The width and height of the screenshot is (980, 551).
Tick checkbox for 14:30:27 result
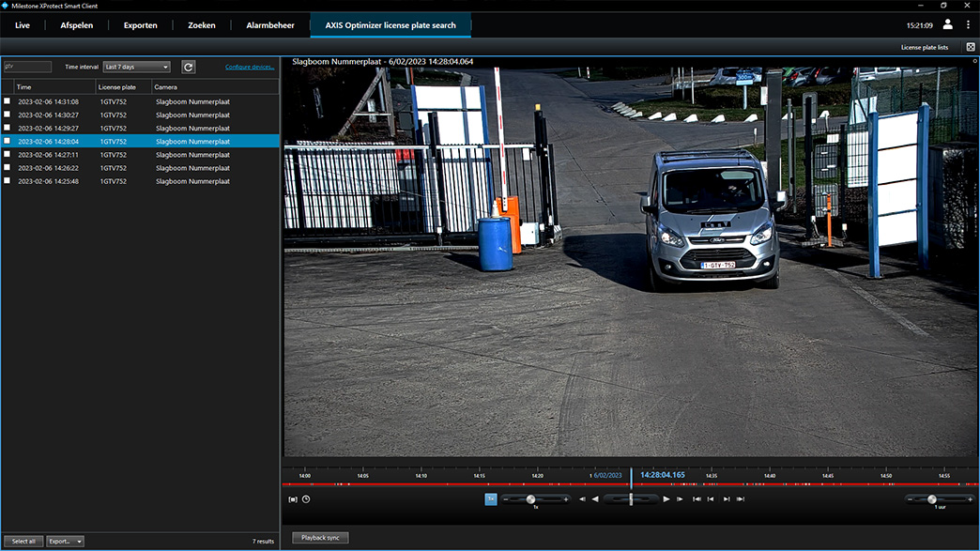coord(7,115)
